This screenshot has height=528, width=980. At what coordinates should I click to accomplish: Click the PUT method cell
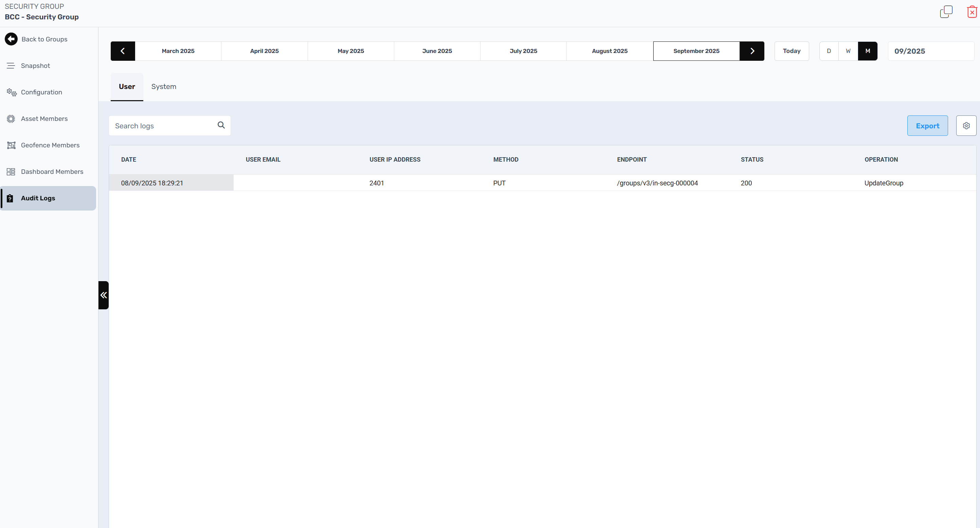pos(499,183)
